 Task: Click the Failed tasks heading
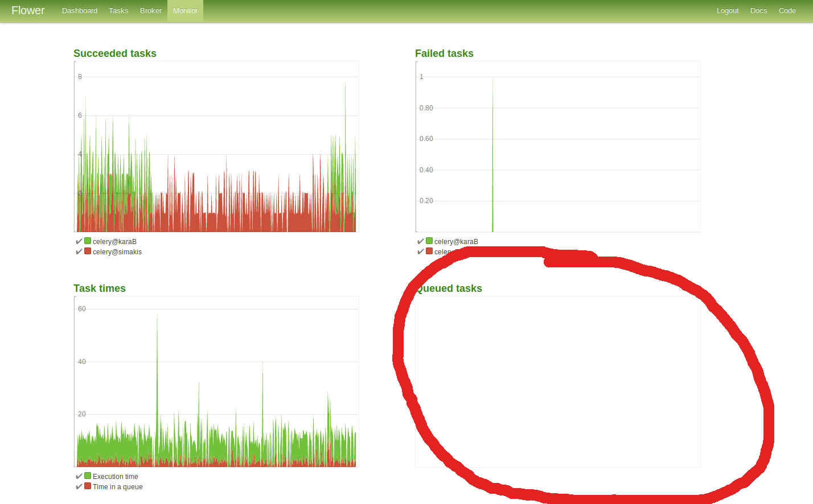pyautogui.click(x=444, y=53)
